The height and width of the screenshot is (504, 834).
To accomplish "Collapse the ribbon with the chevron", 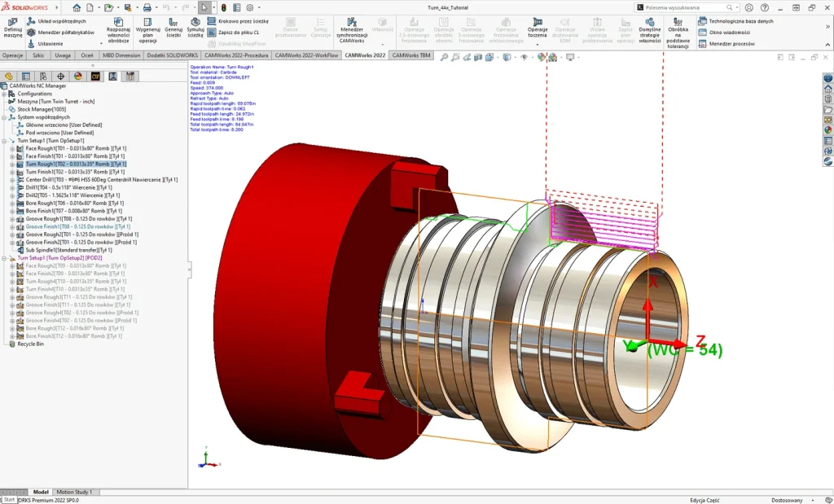I will tap(827, 44).
